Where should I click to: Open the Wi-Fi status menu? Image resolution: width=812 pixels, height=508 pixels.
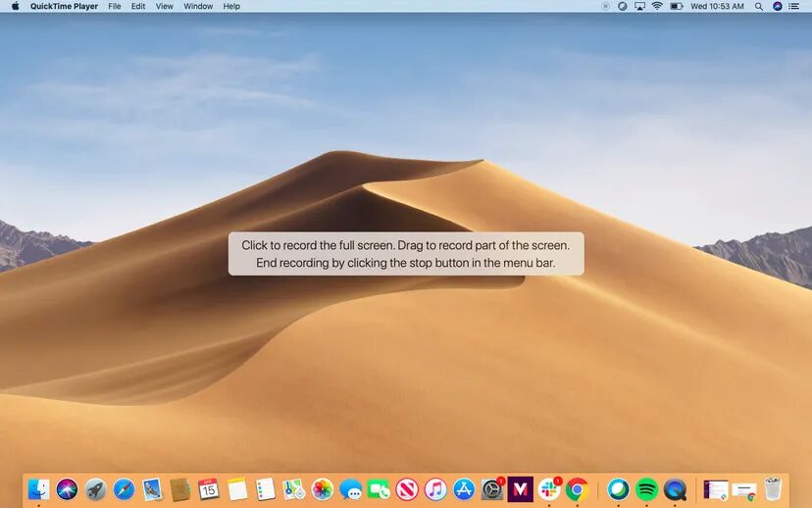coord(657,6)
